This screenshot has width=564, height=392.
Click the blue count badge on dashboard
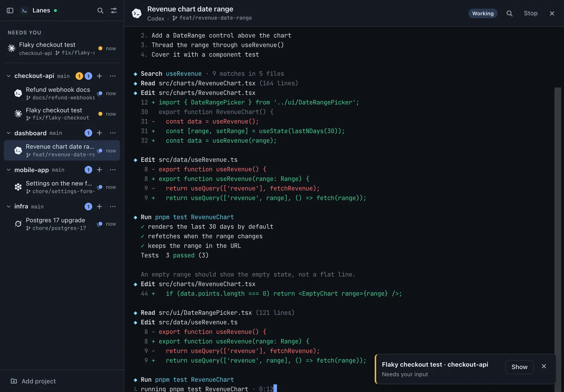click(88, 133)
